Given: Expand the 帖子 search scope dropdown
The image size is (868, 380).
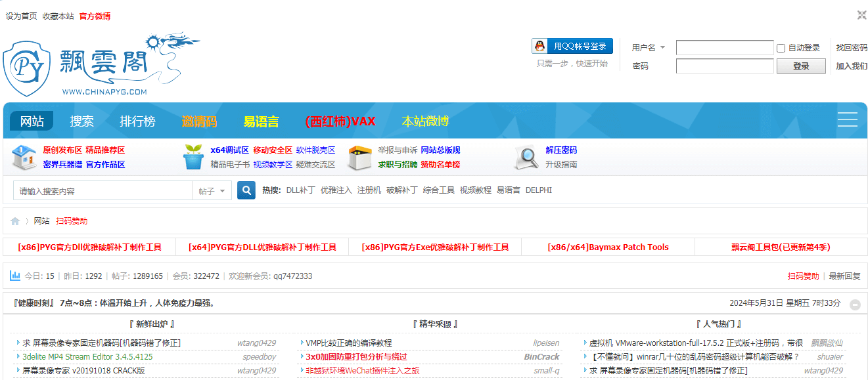Looking at the screenshot, I should pos(212,191).
